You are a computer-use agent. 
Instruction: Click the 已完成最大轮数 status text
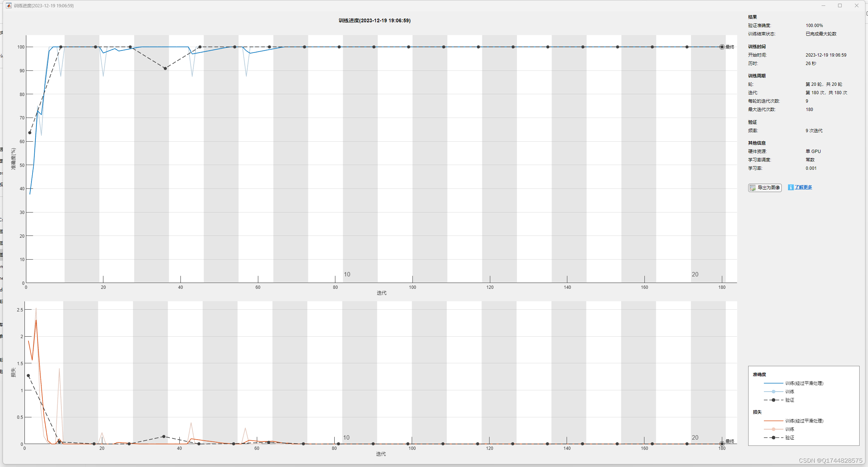[821, 34]
